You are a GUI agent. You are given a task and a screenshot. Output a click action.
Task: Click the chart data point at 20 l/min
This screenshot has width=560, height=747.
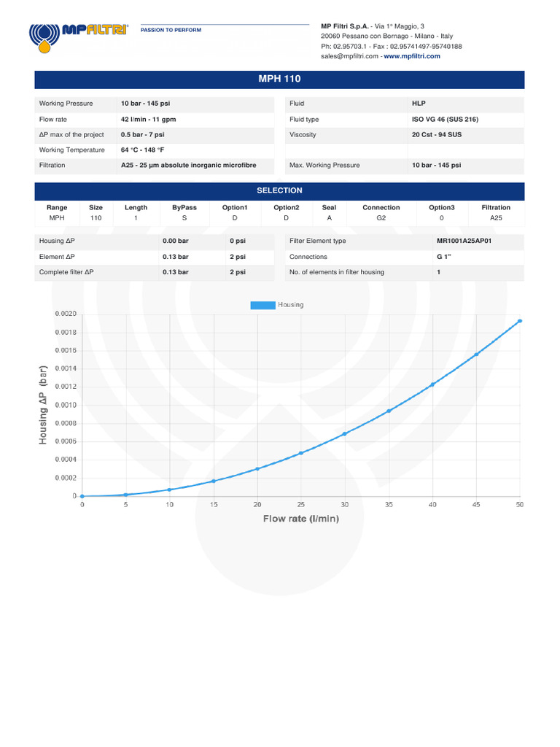pos(257,469)
